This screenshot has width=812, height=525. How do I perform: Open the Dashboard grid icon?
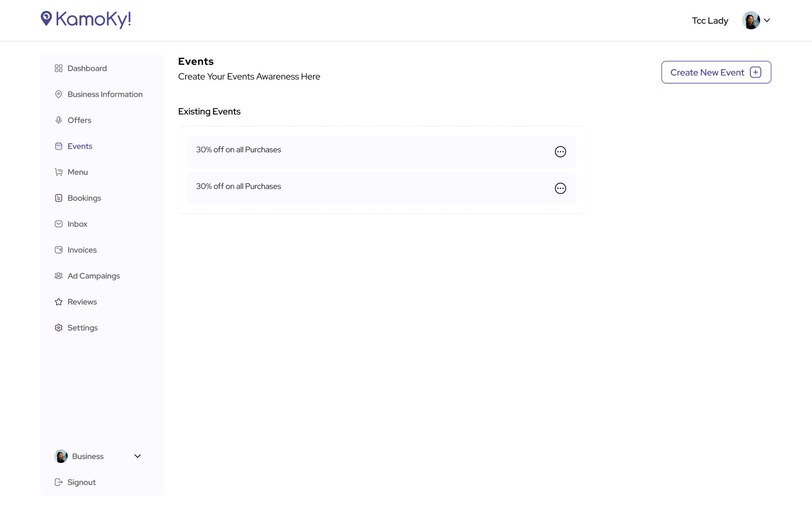(x=58, y=68)
